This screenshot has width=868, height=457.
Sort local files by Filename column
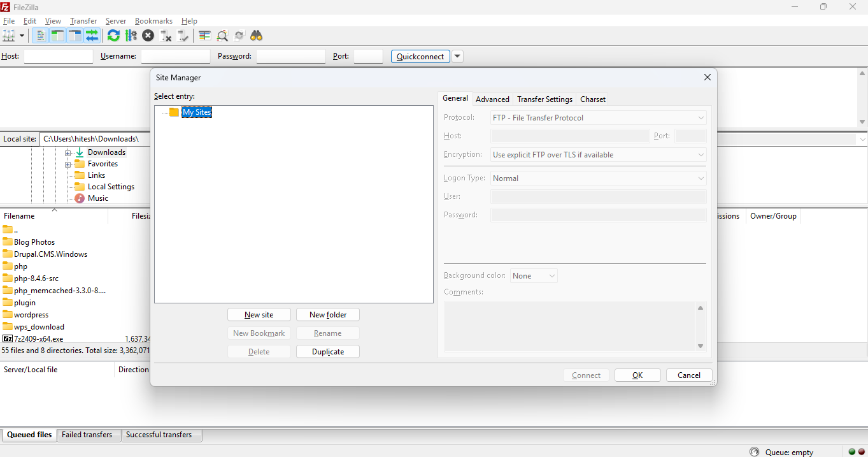(x=54, y=216)
